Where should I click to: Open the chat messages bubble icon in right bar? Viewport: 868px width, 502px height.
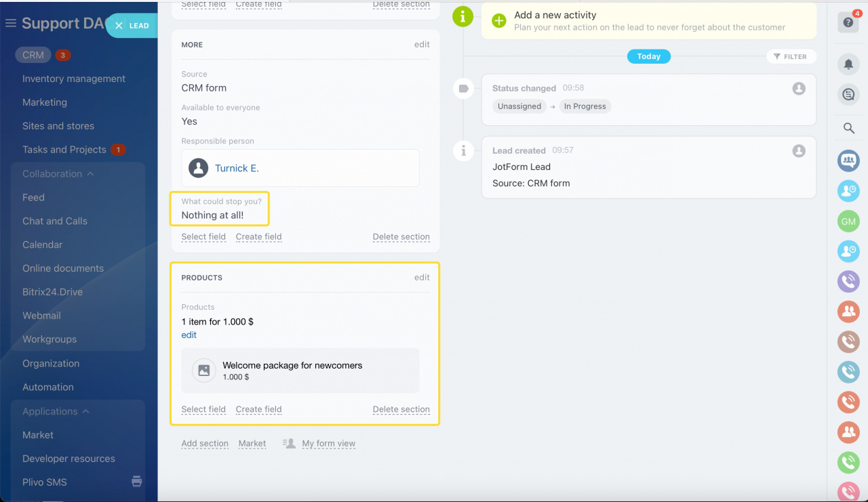tap(848, 95)
